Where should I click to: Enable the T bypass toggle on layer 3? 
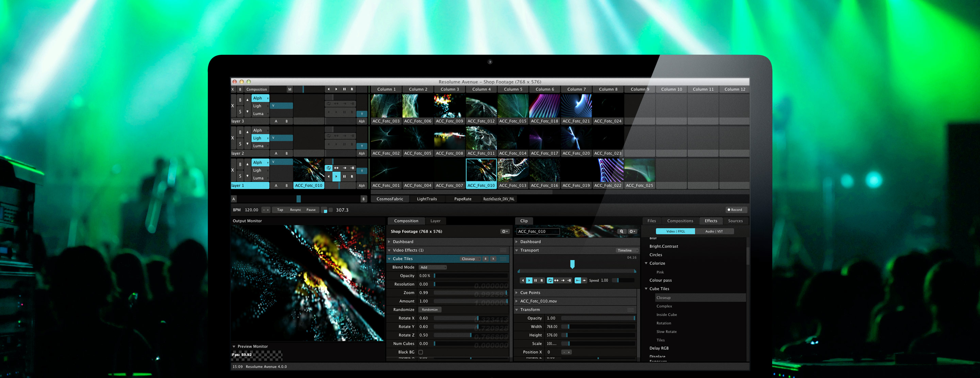tap(361, 113)
